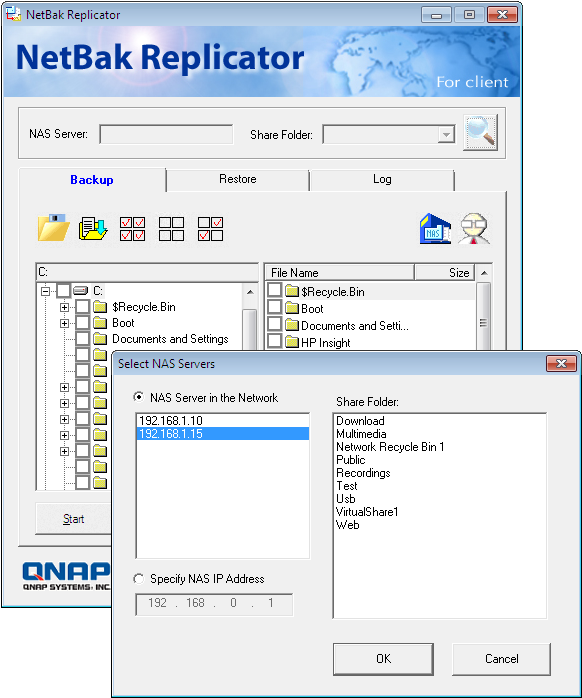This screenshot has width=582, height=698.
Task: Check Documents and Settings tree checkbox
Action: [x=83, y=339]
